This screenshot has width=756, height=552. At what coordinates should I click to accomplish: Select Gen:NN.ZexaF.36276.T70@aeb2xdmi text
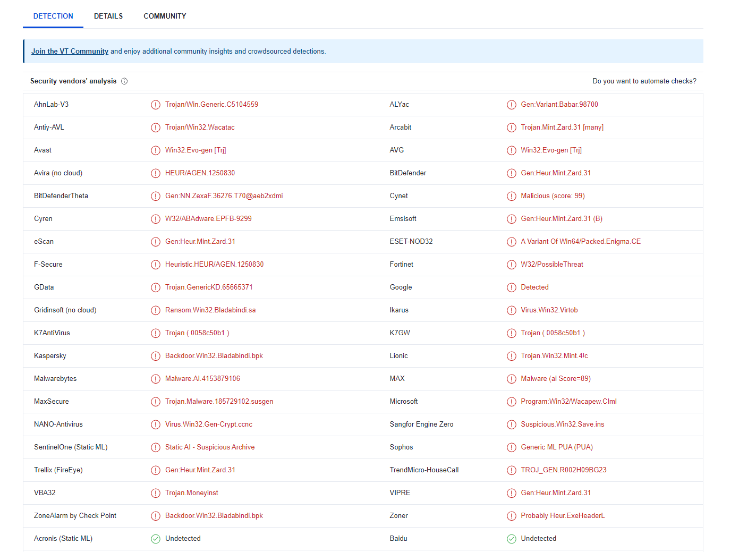[x=224, y=196]
